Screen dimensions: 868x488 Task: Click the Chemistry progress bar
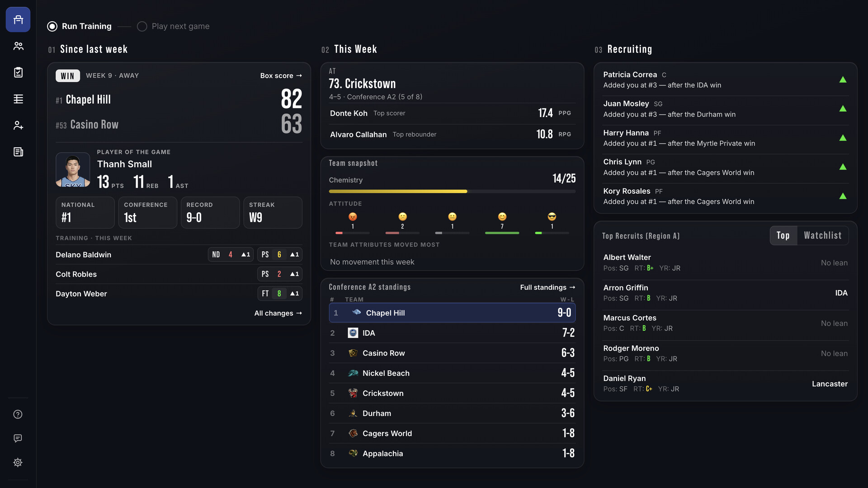pyautogui.click(x=452, y=192)
